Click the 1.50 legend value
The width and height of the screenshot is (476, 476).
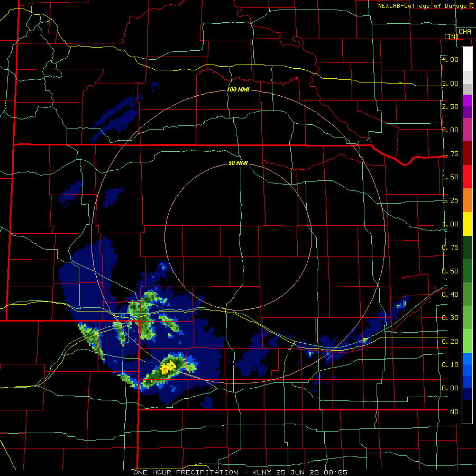(x=450, y=177)
